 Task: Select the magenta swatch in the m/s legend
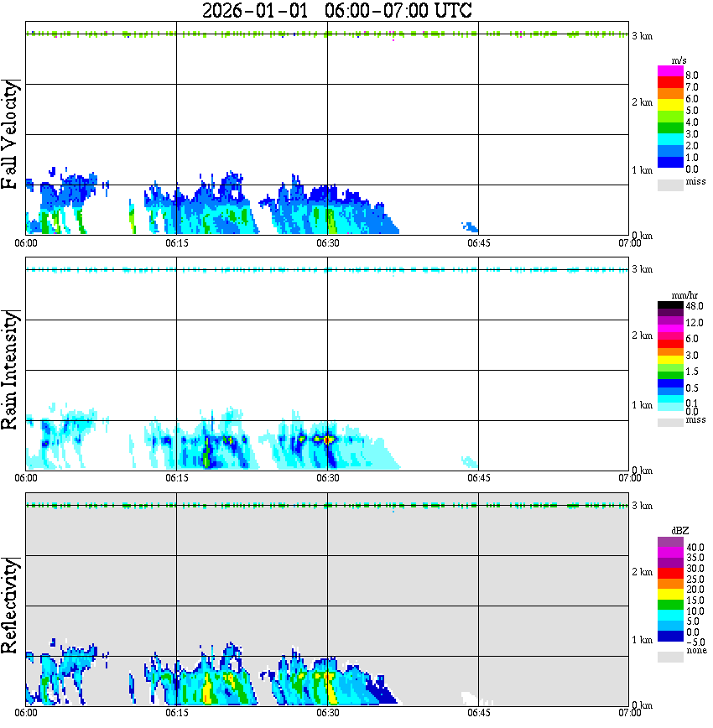point(670,71)
